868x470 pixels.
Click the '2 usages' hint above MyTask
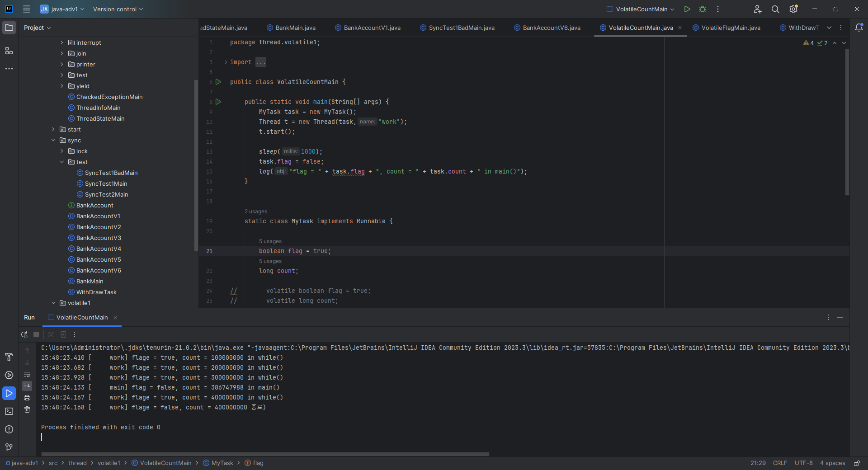click(x=256, y=211)
